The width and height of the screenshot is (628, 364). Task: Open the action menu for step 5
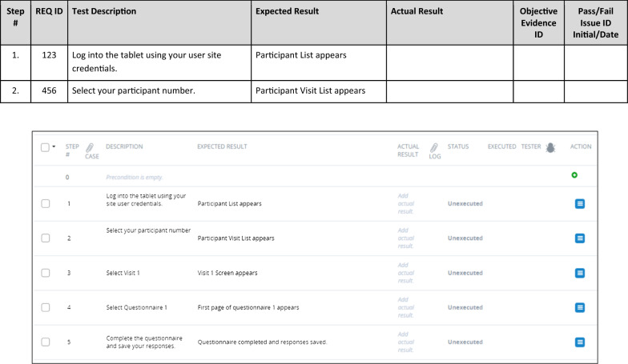(x=580, y=342)
